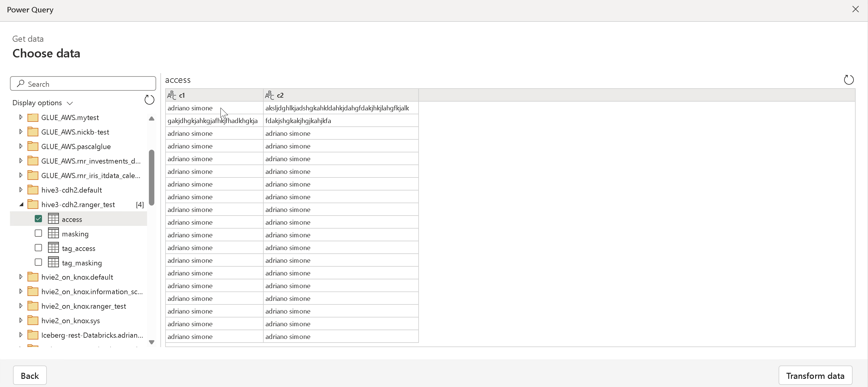Collapse the hive3-cdh2.ranger_test node
Viewport: 868px width, 387px height.
(21, 204)
